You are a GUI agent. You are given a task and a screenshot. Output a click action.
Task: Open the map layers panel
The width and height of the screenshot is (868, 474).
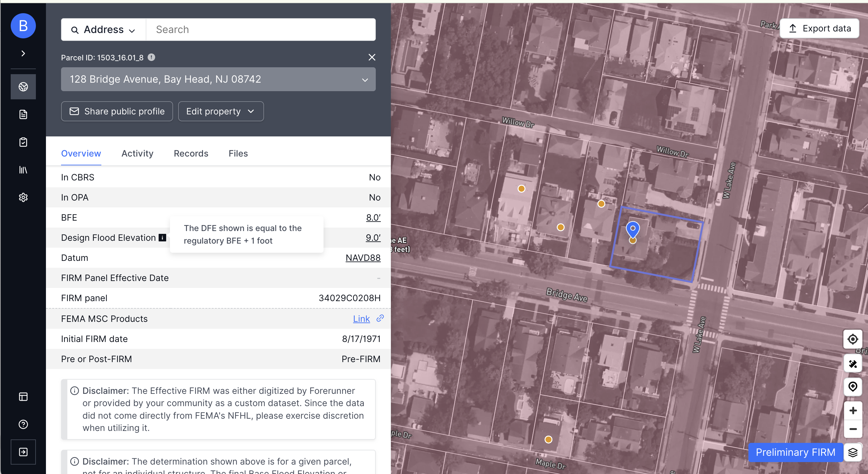[x=853, y=452]
